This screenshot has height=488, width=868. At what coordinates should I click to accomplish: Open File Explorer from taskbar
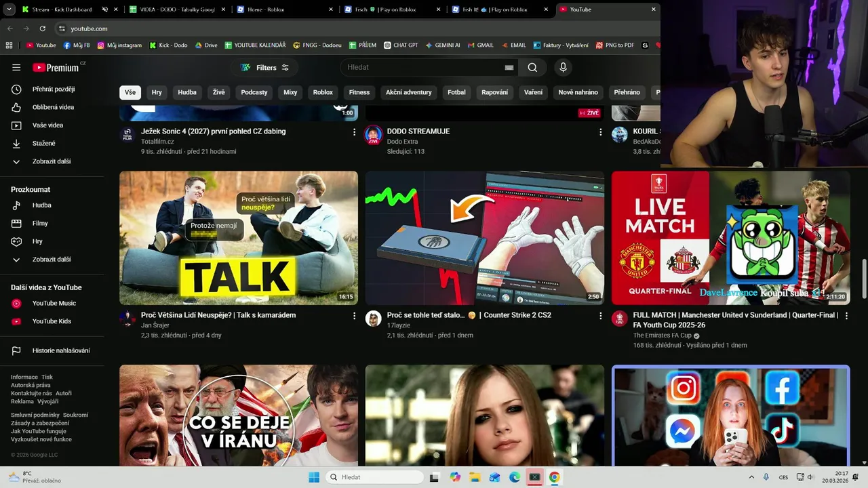(x=475, y=477)
